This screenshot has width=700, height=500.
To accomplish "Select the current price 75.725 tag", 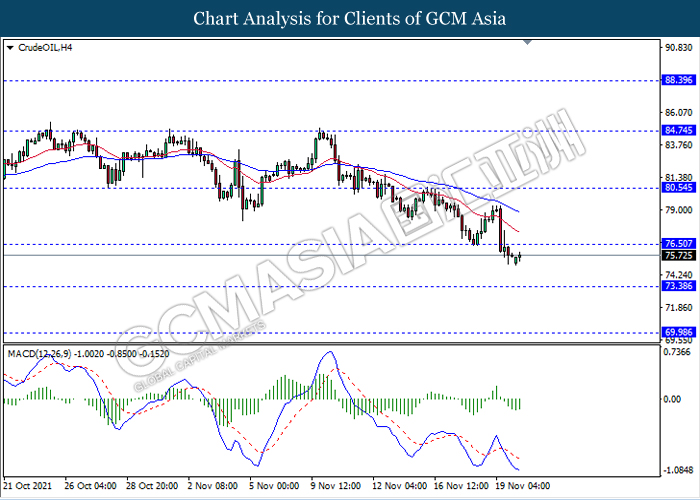I will [676, 255].
